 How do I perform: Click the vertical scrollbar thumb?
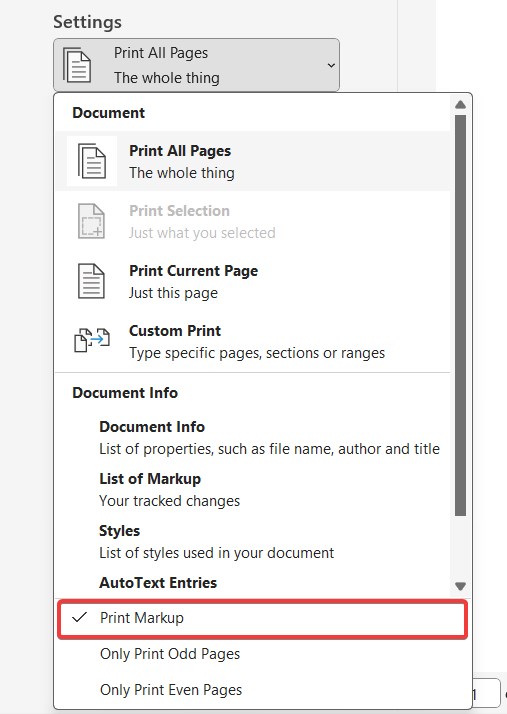coord(461,315)
